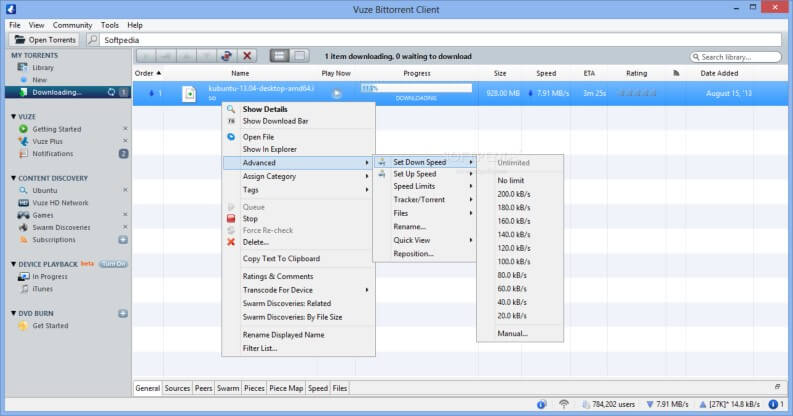Close the Getting Started sidebar entry
Image resolution: width=793 pixels, height=416 pixels.
(x=125, y=129)
